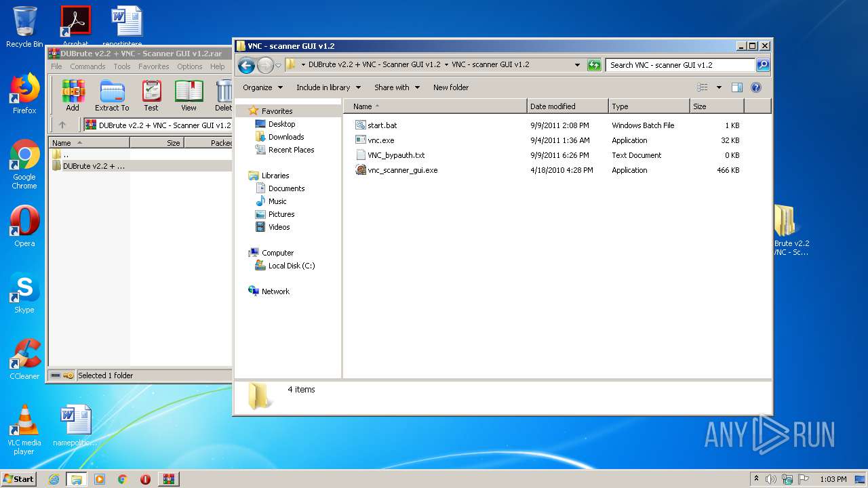Image resolution: width=868 pixels, height=488 pixels.
Task: Open File menu in WinRAR
Action: (x=56, y=66)
